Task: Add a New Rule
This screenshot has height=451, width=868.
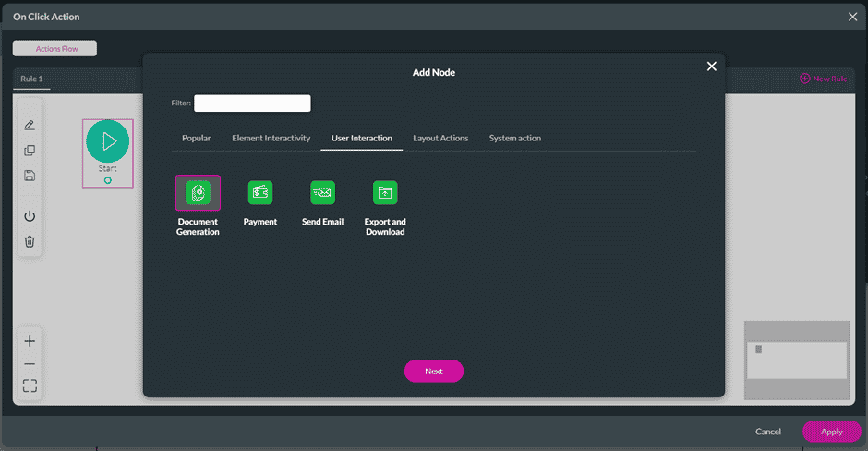Action: pyautogui.click(x=824, y=79)
